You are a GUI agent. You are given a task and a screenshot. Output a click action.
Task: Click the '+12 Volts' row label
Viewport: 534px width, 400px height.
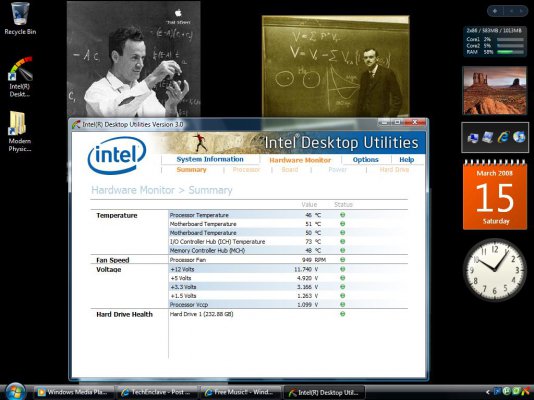tap(182, 269)
